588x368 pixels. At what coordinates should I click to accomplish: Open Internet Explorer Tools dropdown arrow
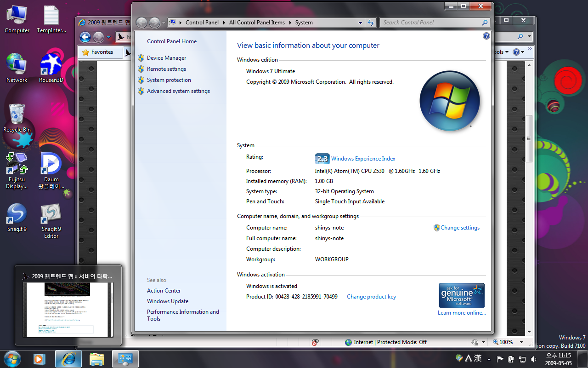pyautogui.click(x=507, y=52)
